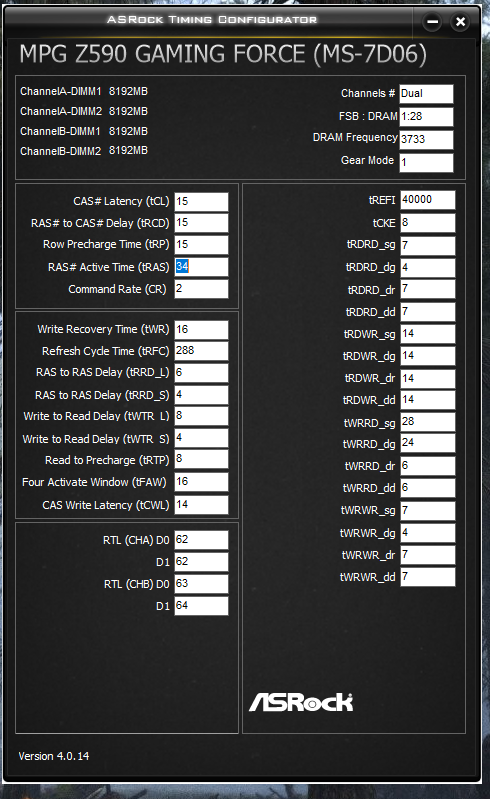Select the Write Recovery Time (tWR) field
Image resolution: width=490 pixels, height=799 pixels.
(x=201, y=330)
